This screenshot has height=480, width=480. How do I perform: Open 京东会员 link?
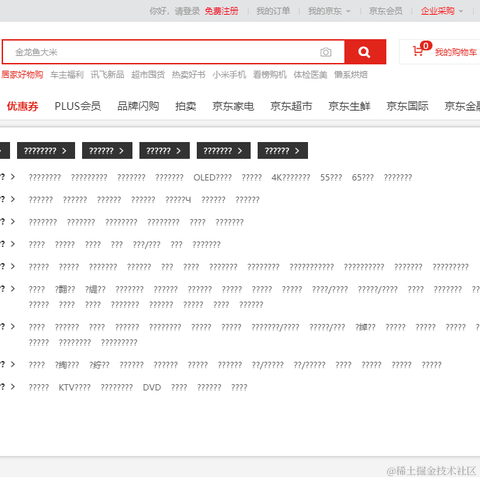click(386, 11)
